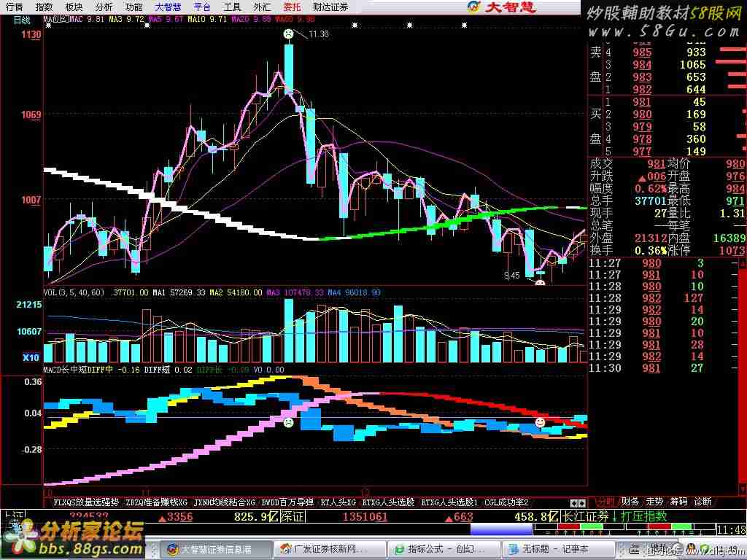Open the 行情 menu
The width and height of the screenshot is (747, 560).
point(14,7)
